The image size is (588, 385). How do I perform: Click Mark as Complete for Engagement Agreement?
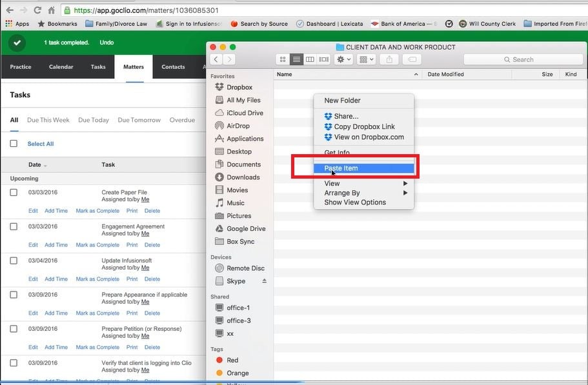pyautogui.click(x=97, y=245)
